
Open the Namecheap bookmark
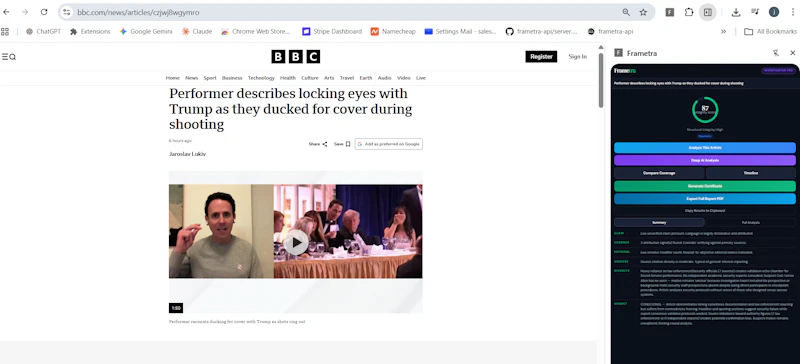pos(393,32)
